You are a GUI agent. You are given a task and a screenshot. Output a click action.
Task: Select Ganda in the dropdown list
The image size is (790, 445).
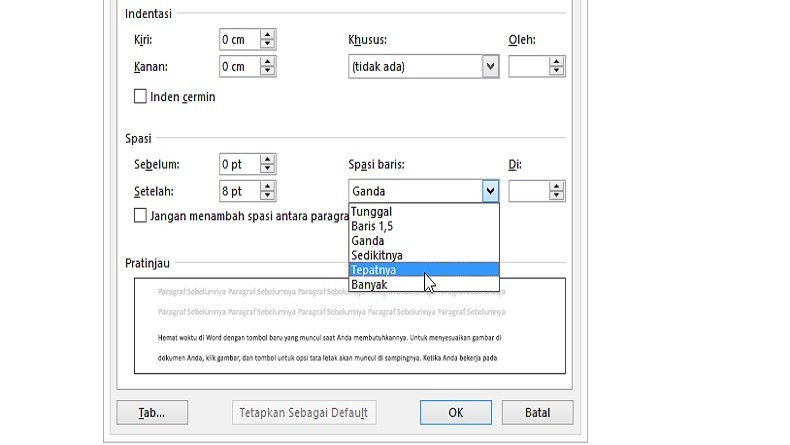[368, 241]
